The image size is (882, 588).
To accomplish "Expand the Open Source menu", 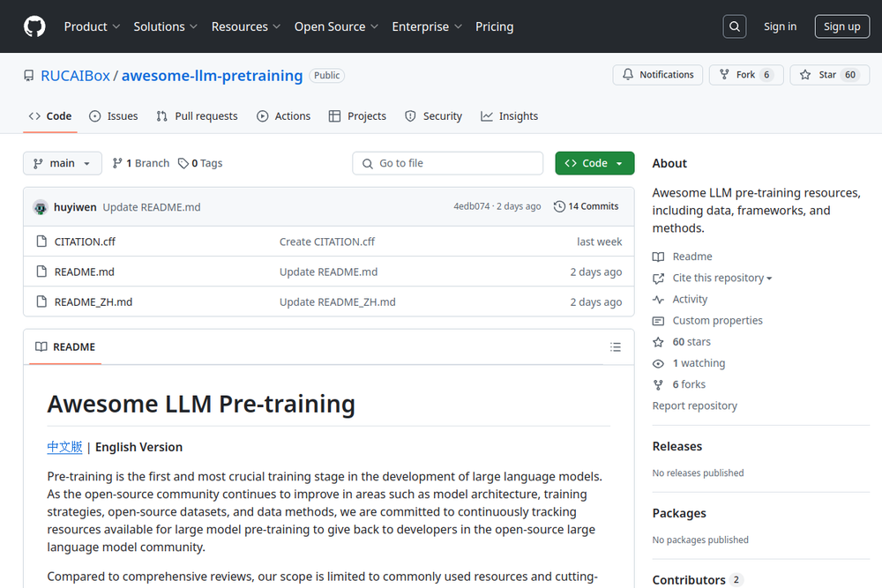I will [336, 26].
